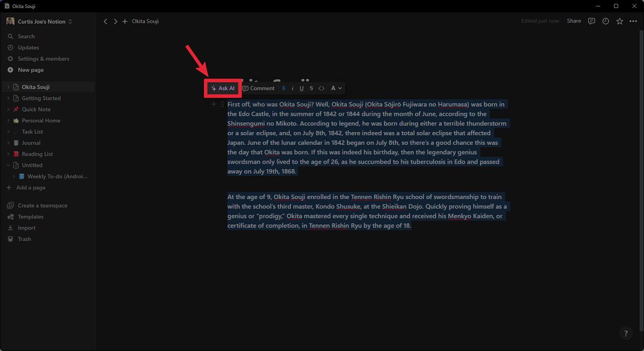Toggle strikethrough formatting
Screen dimensions: 644x351
pos(311,88)
